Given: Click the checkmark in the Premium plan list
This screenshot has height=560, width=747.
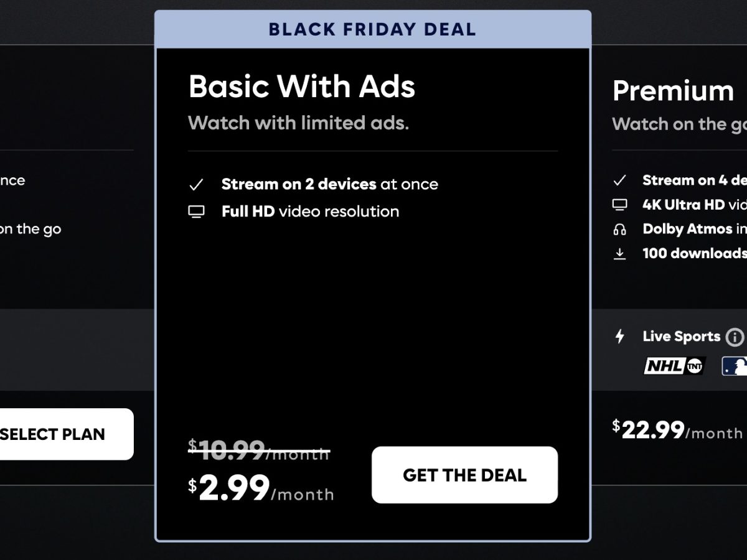Looking at the screenshot, I should pyautogui.click(x=619, y=180).
